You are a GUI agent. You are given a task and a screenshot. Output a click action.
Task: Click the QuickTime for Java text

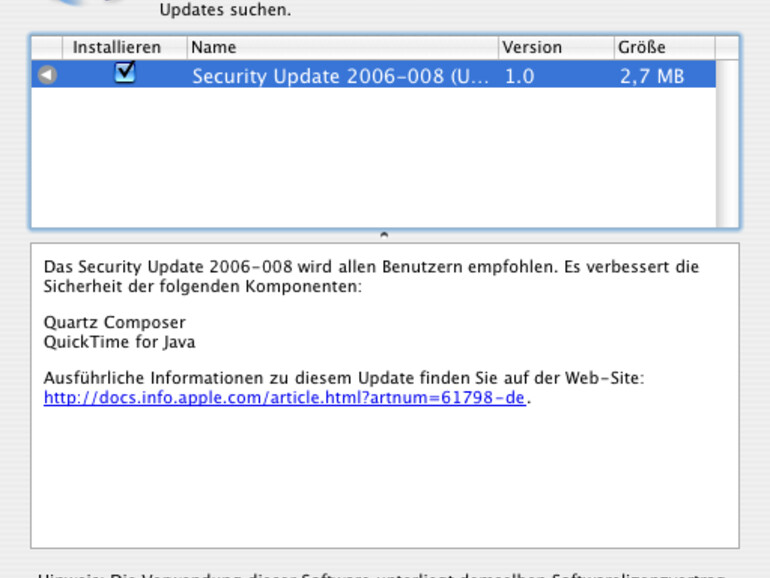tap(119, 342)
